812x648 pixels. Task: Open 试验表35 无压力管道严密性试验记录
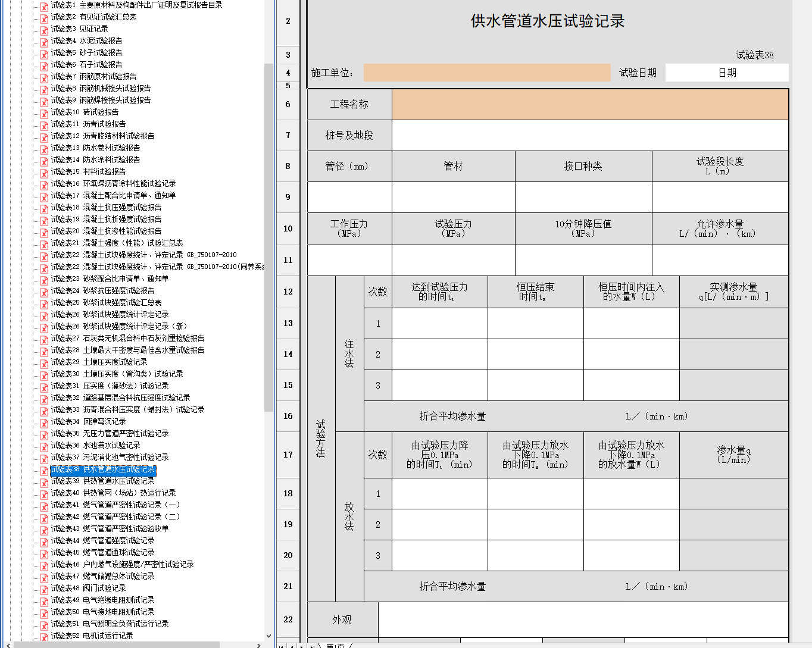[x=110, y=433]
